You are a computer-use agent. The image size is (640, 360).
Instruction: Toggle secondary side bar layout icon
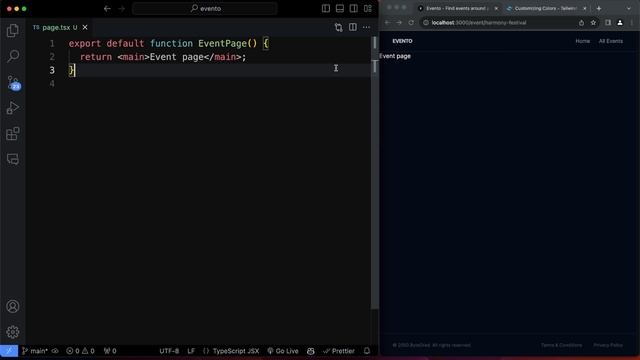click(x=353, y=9)
